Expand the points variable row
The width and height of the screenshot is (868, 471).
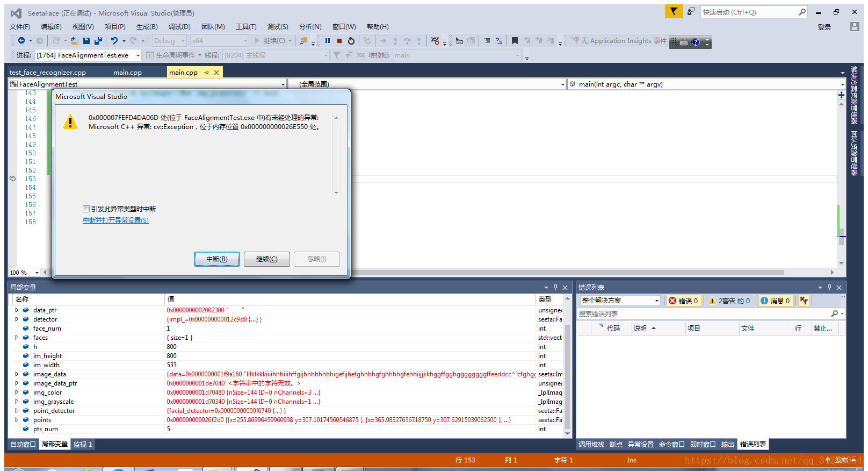point(17,420)
